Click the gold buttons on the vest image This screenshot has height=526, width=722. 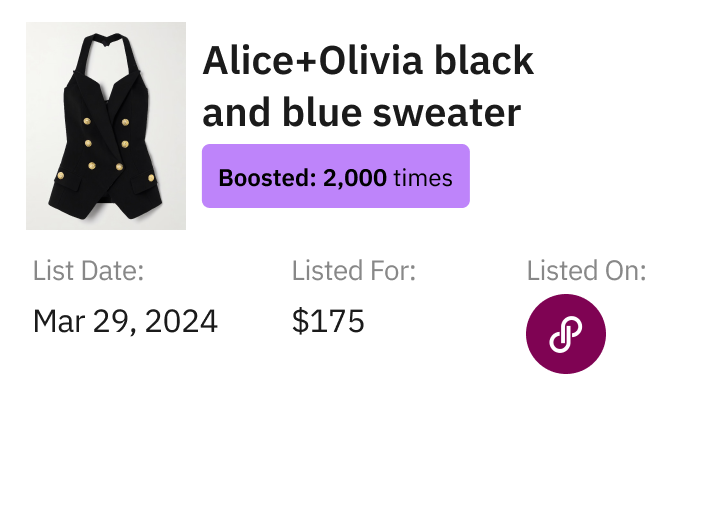pos(105,143)
